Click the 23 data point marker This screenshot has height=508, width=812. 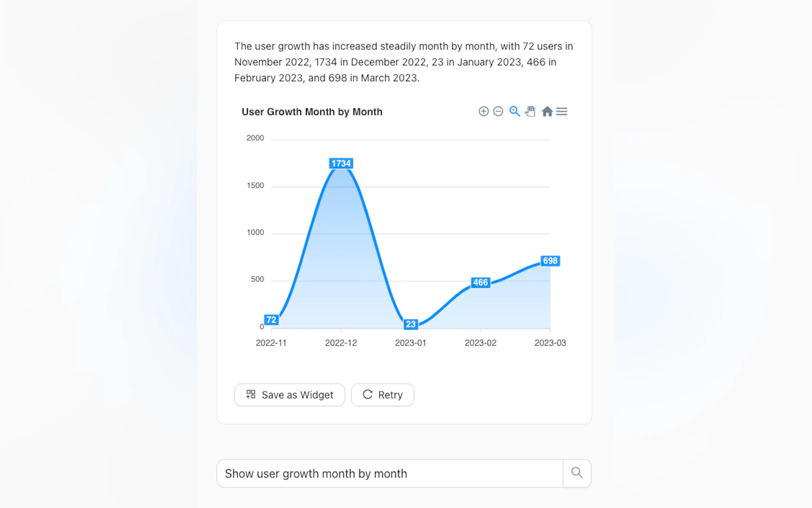point(410,324)
